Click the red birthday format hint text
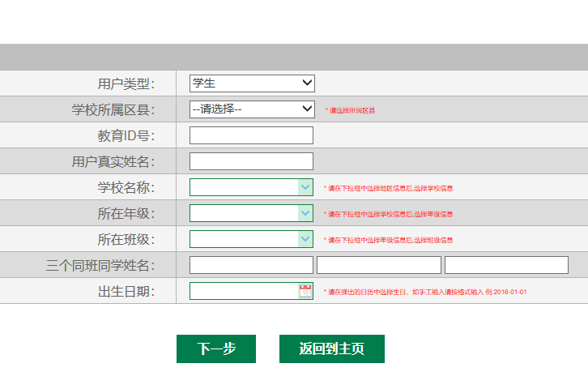The width and height of the screenshot is (588, 372). [425, 292]
